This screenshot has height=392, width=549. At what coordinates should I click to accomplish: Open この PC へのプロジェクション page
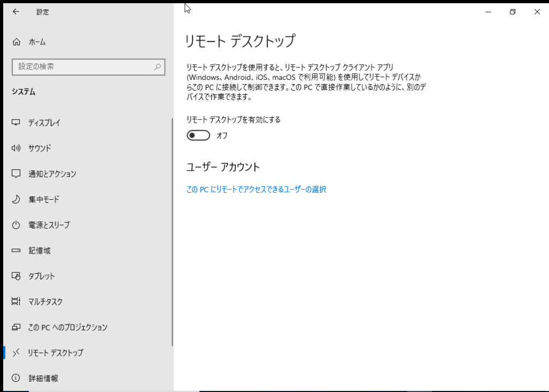tap(68, 327)
